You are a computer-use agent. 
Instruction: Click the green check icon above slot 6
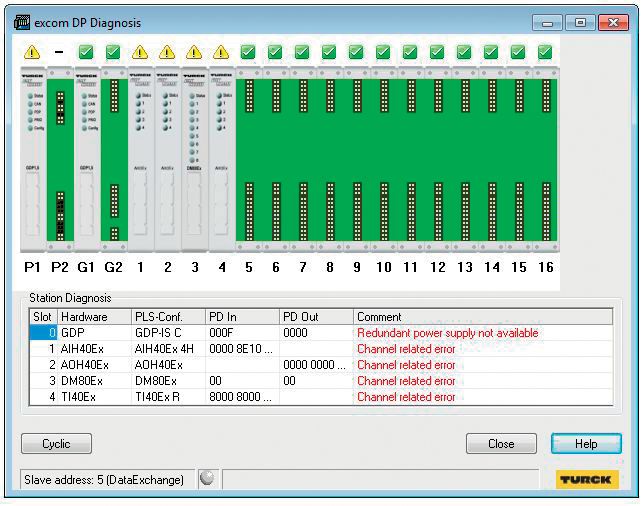pyautogui.click(x=275, y=52)
